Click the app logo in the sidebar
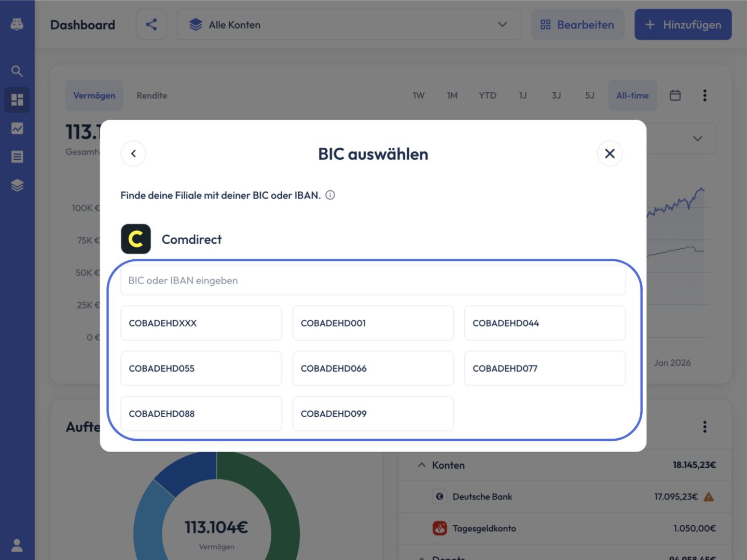This screenshot has width=747, height=560. tap(17, 24)
